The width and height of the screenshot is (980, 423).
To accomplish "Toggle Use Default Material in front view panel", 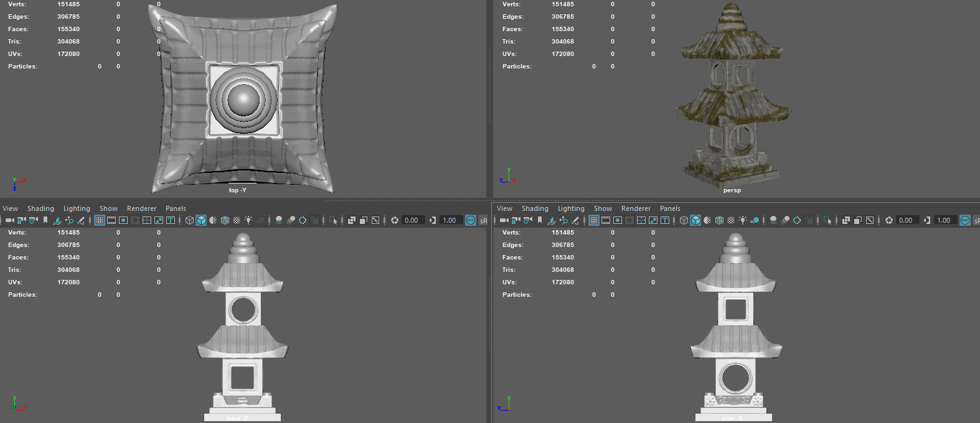I will tap(213, 220).
